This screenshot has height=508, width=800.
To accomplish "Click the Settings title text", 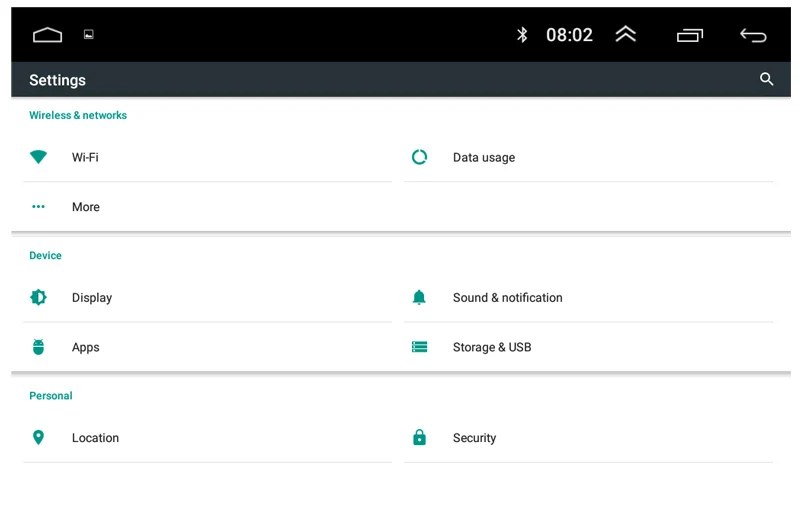I will point(57,80).
